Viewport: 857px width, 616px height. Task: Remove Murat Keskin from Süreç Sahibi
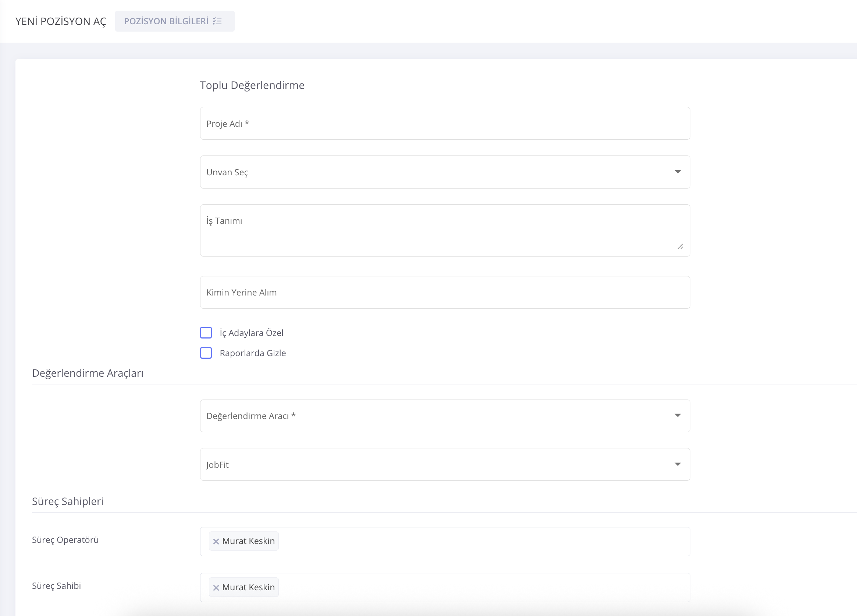coord(216,587)
